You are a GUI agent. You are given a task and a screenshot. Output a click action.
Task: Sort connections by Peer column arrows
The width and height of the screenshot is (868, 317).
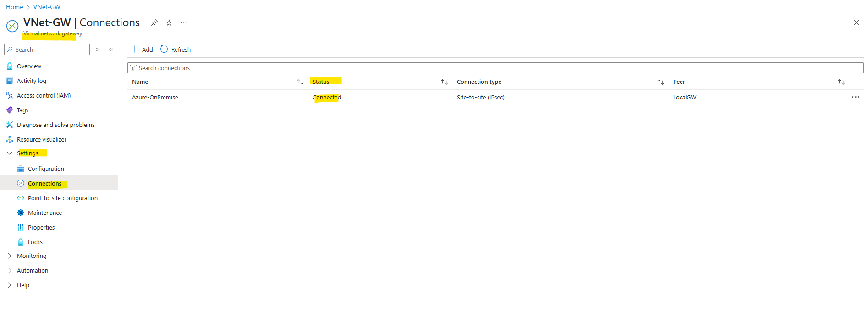click(x=841, y=82)
